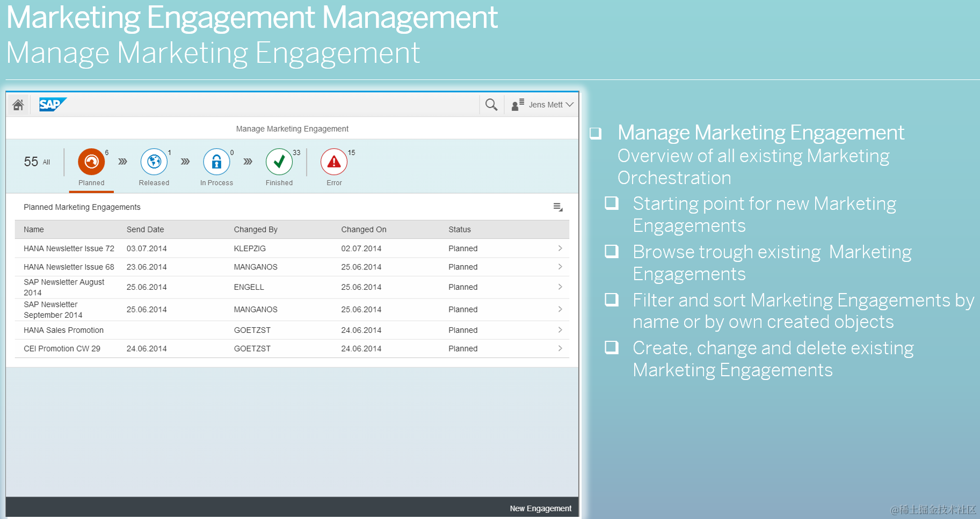Click the SAP logo
The width and height of the screenshot is (980, 519).
click(x=53, y=104)
